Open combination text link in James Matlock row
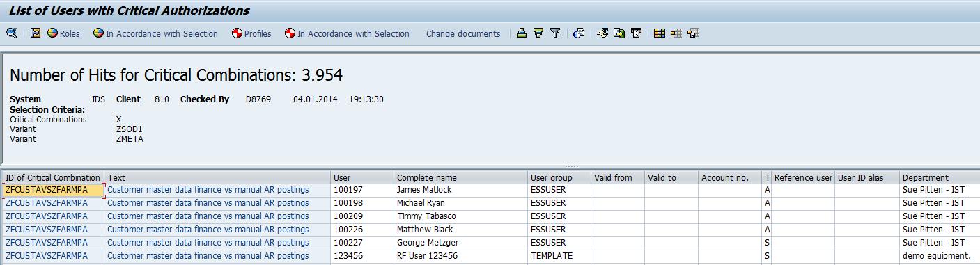The image size is (980, 265). point(208,190)
